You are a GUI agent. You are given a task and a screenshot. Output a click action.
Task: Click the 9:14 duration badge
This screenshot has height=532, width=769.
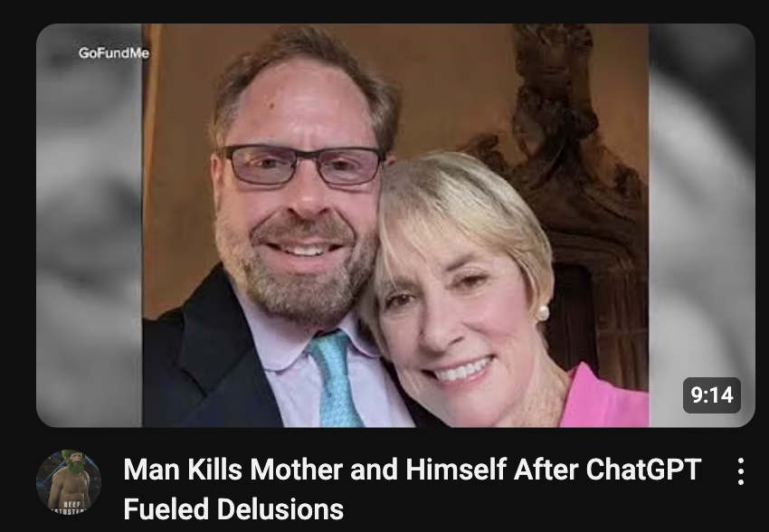coord(712,395)
